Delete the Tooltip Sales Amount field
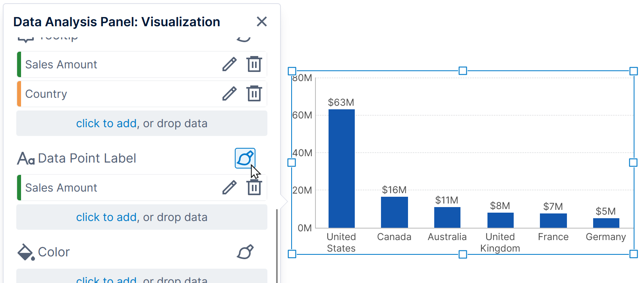 [254, 64]
